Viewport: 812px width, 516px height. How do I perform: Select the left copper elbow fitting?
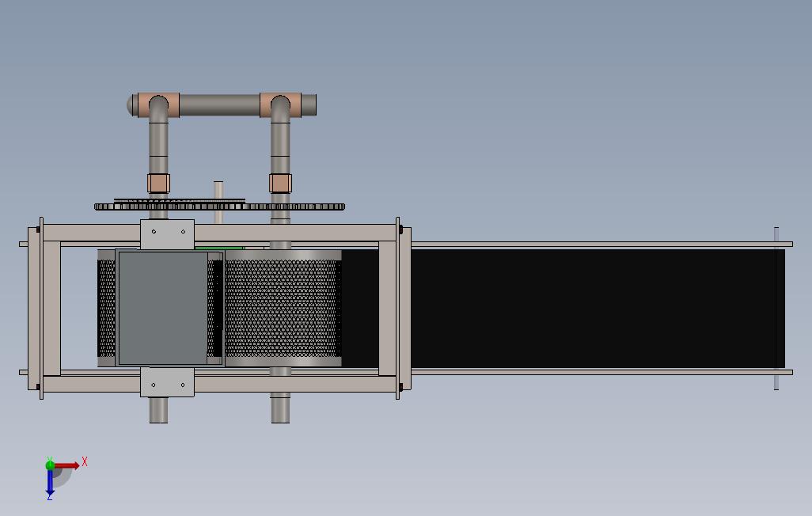point(158,105)
